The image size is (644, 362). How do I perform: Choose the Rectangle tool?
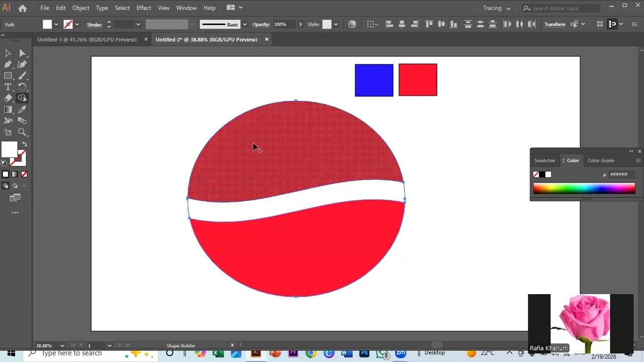[8, 75]
